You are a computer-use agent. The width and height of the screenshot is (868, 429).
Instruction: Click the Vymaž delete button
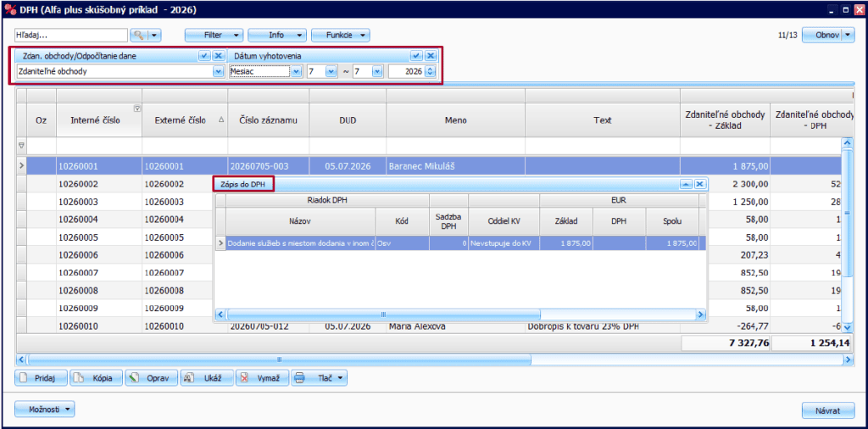[x=262, y=378]
